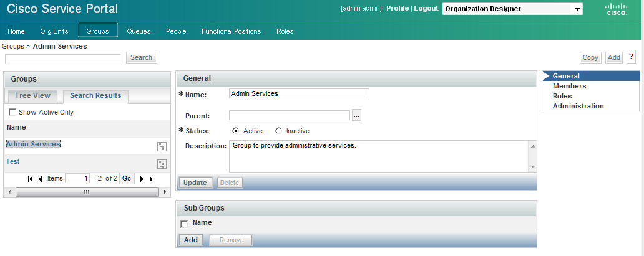Open the Roles menu in navigation bar
Viewport: 644px width, 256px height.
point(285,31)
